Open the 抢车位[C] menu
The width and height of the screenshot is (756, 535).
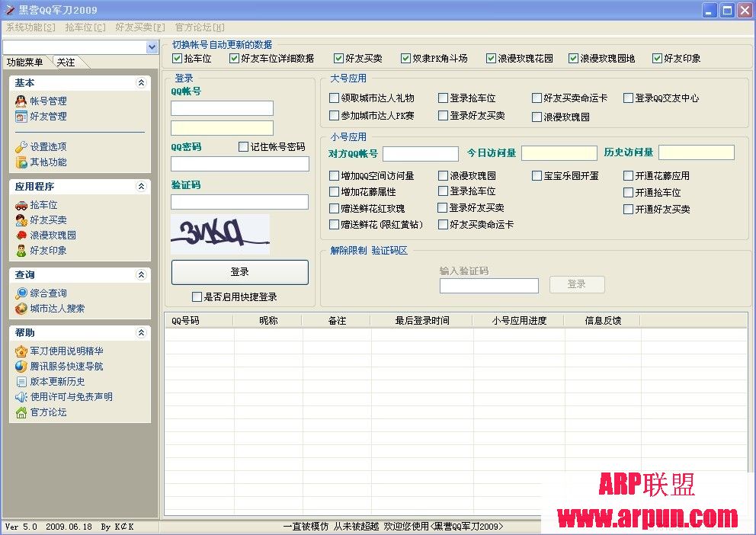(85, 27)
